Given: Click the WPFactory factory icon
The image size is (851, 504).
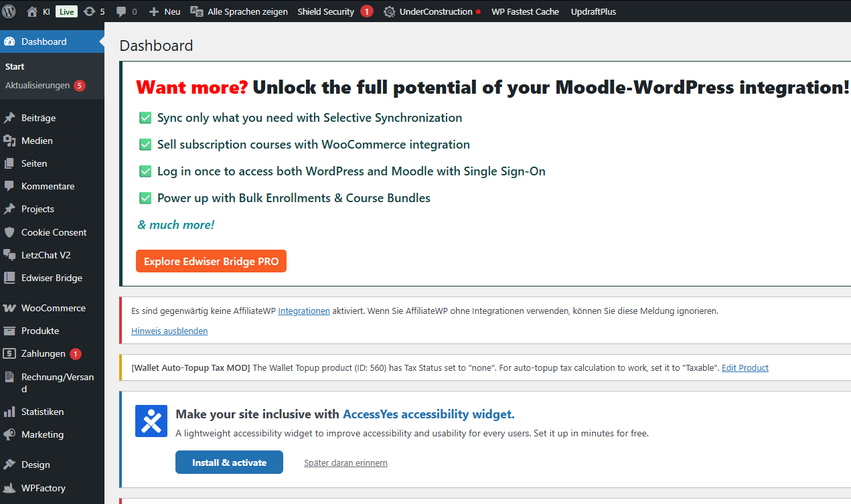Looking at the screenshot, I should [9, 488].
